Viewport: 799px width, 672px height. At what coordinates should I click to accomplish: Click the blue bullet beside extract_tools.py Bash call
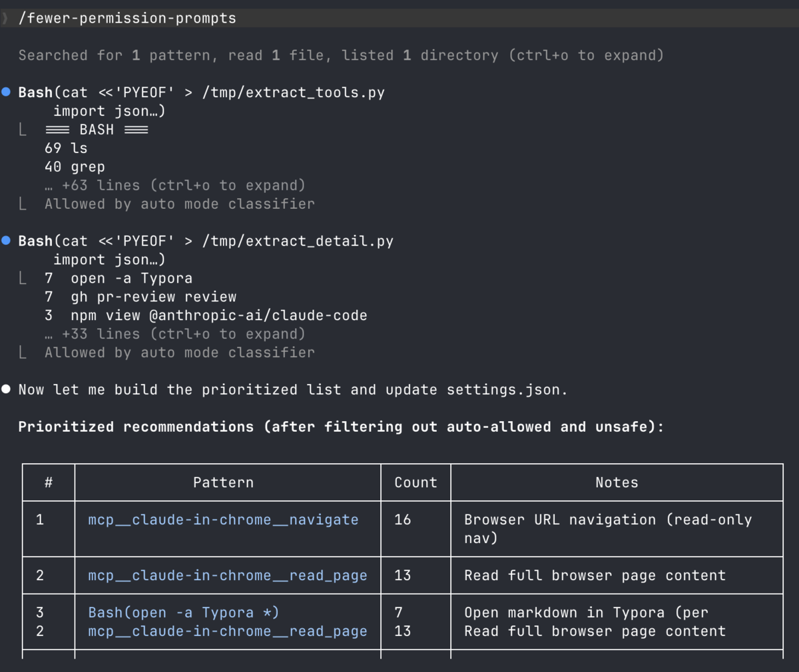(x=6, y=92)
